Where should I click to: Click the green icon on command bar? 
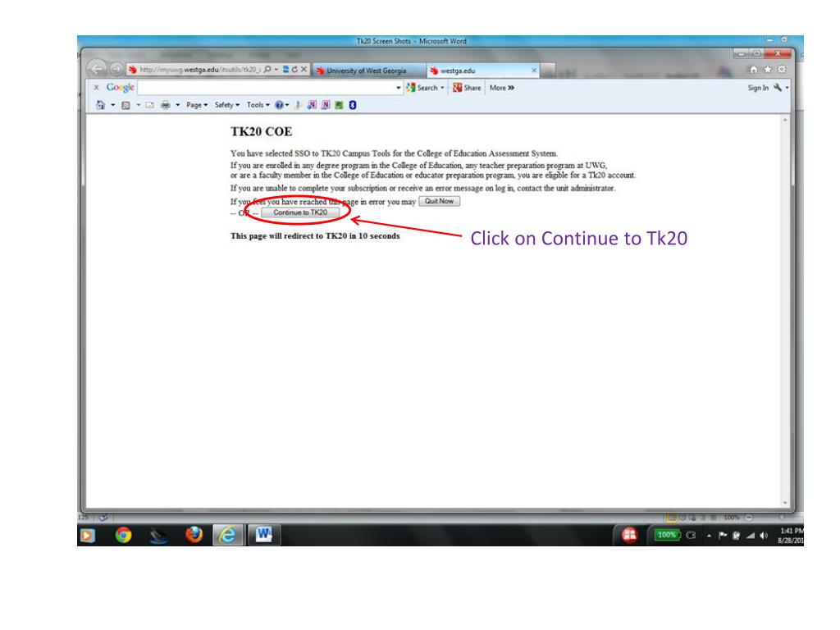(339, 105)
